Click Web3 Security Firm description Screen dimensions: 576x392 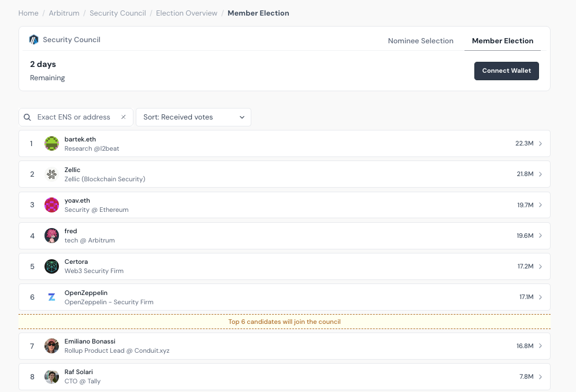pyautogui.click(x=94, y=271)
